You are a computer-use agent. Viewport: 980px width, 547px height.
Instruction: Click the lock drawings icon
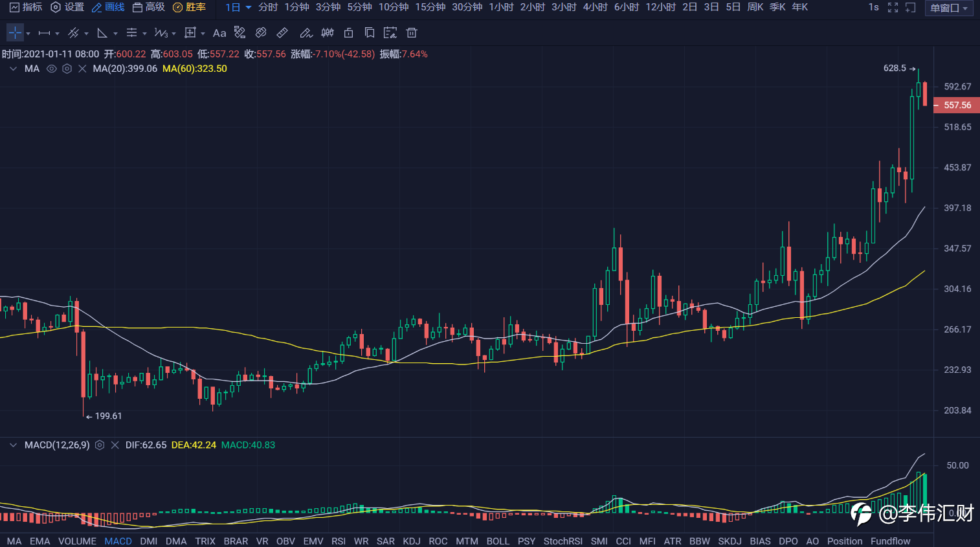coord(349,32)
